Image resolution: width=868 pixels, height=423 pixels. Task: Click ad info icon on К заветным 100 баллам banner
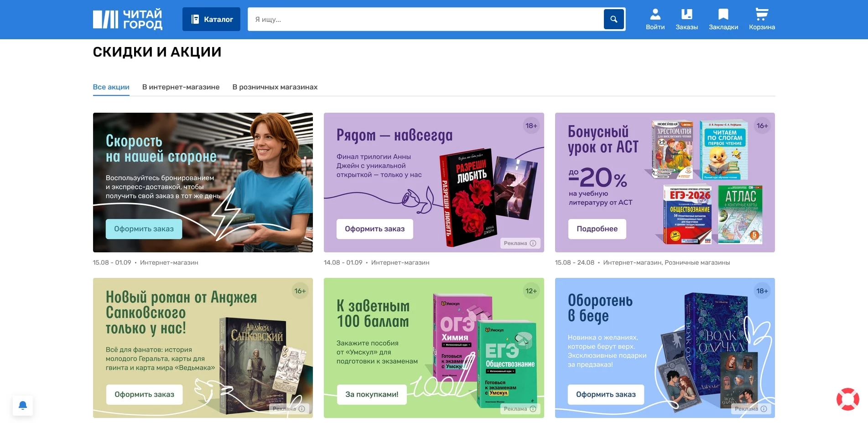[x=533, y=409]
